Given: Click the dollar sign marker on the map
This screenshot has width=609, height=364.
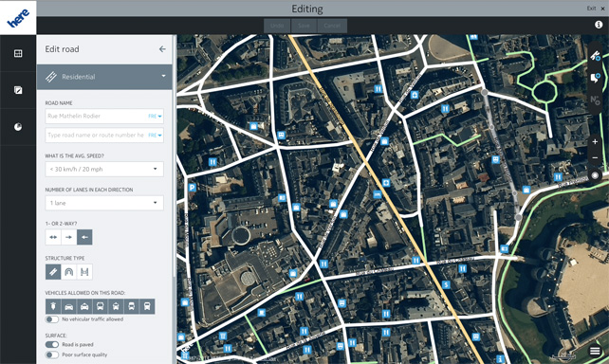Looking at the screenshot, I should pos(446,284).
